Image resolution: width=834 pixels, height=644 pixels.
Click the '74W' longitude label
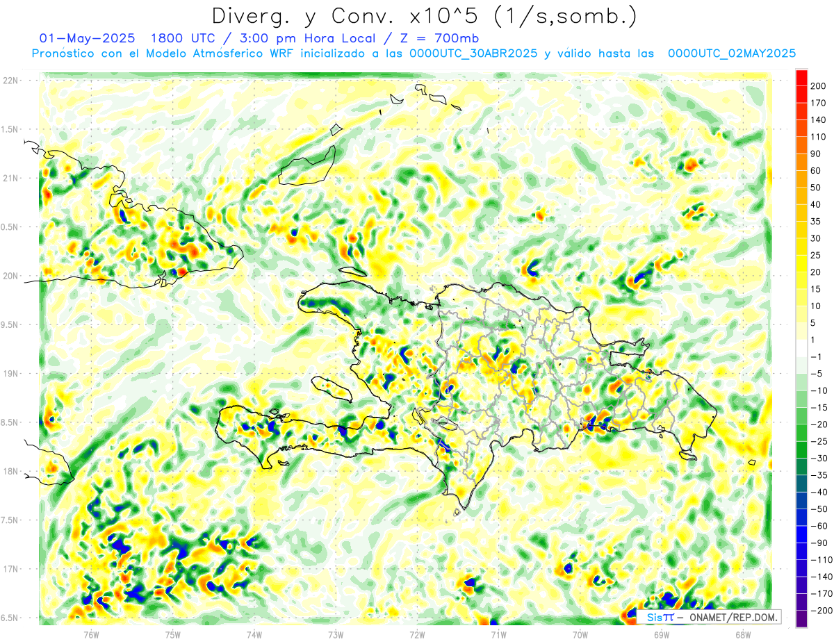point(254,634)
